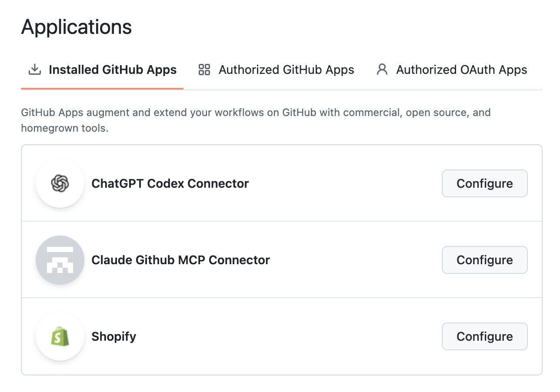Open the Shopify app name link
560x392 pixels.
(114, 336)
